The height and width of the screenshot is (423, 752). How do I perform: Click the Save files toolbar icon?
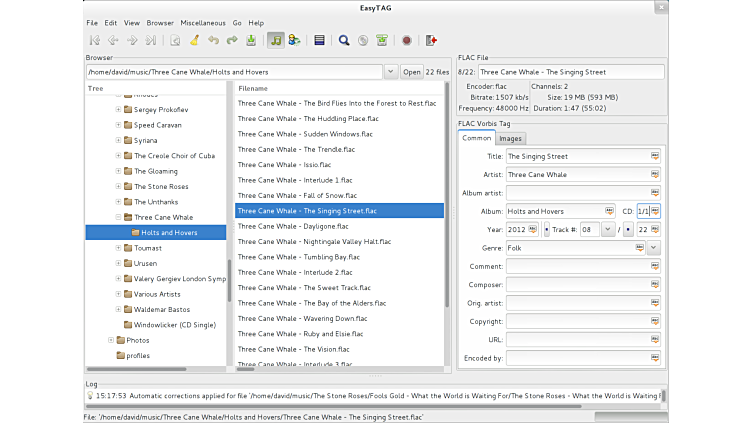(250, 41)
